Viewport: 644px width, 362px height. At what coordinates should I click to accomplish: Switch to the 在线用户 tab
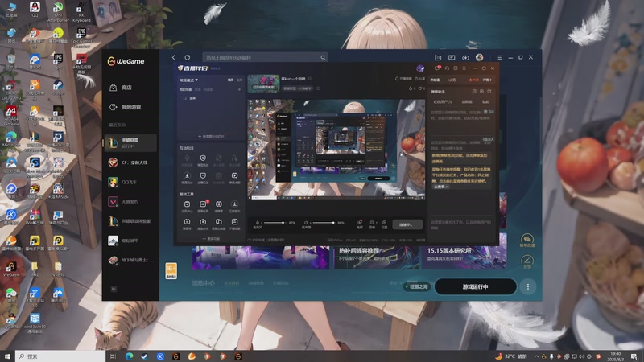[x=442, y=102]
